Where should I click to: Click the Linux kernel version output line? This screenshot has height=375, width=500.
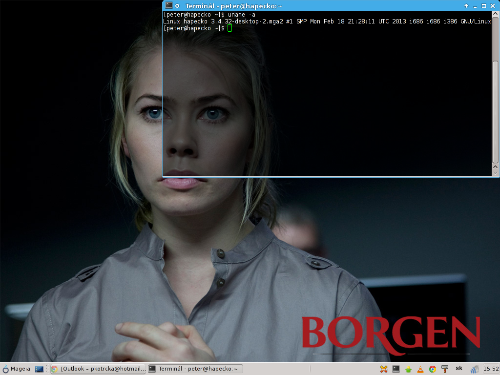click(x=327, y=21)
